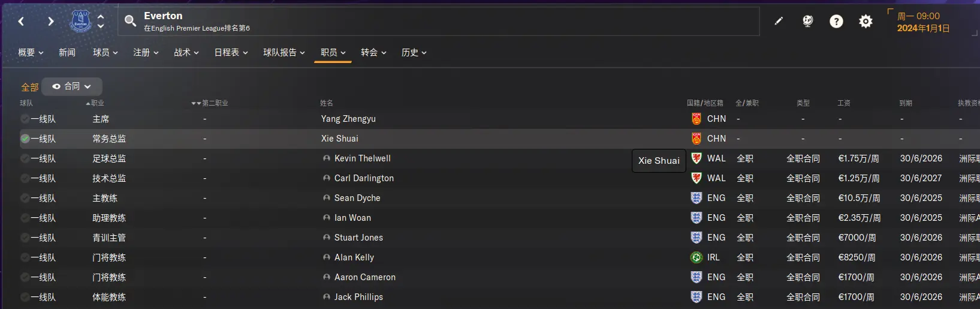Sort by the 到期 column header
This screenshot has height=309, width=980.
point(906,103)
